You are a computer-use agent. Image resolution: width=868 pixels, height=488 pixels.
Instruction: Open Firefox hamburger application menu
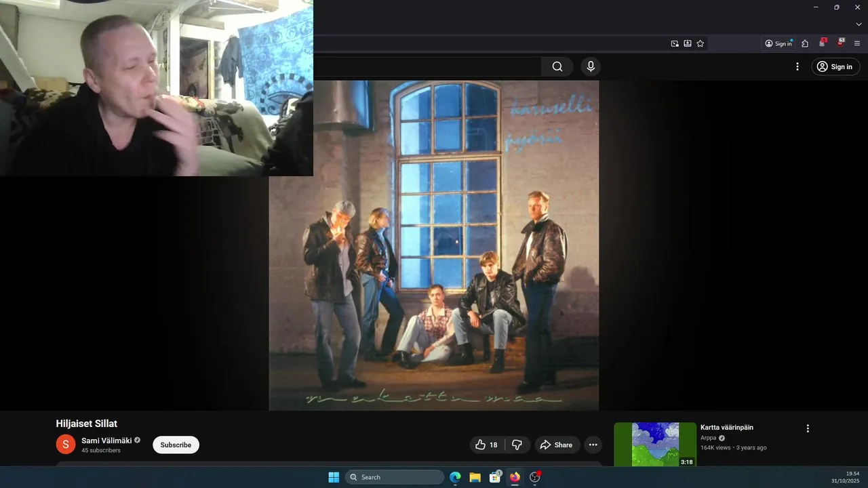pos(857,43)
